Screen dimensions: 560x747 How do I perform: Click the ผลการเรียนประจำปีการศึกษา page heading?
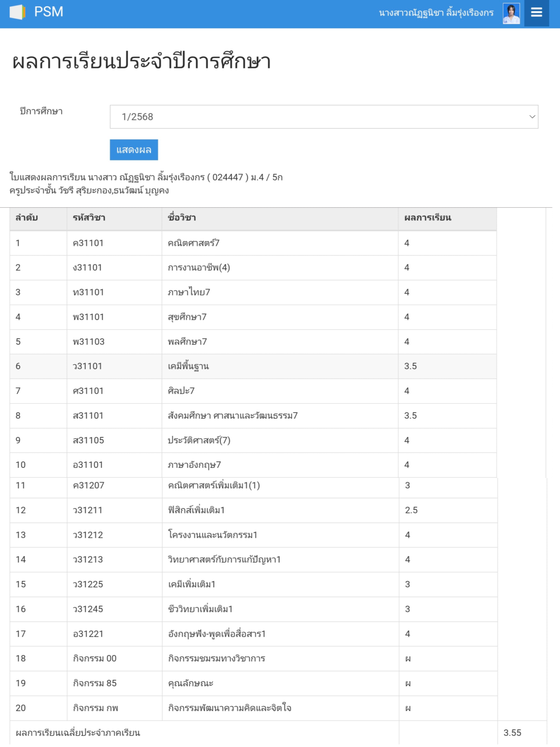141,62
